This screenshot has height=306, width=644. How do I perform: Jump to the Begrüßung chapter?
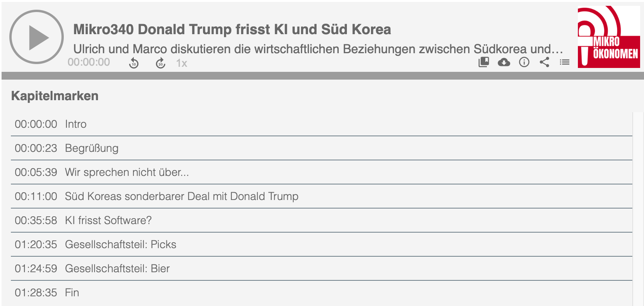point(322,148)
